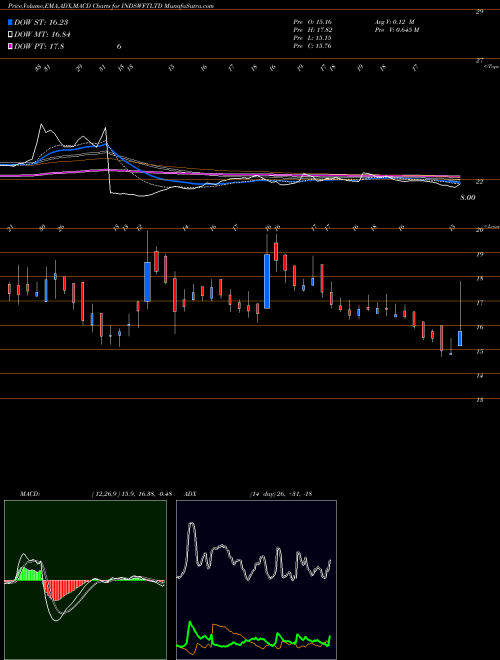This screenshot has width=500, height=660.
Task: Click the sharp white price spike on the EMA chart
Action: pyautogui.click(x=41, y=126)
